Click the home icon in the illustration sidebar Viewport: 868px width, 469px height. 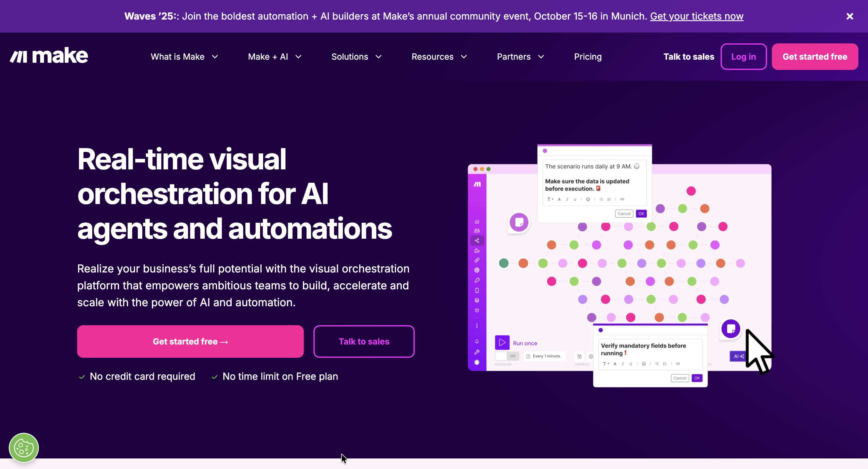[x=477, y=222]
